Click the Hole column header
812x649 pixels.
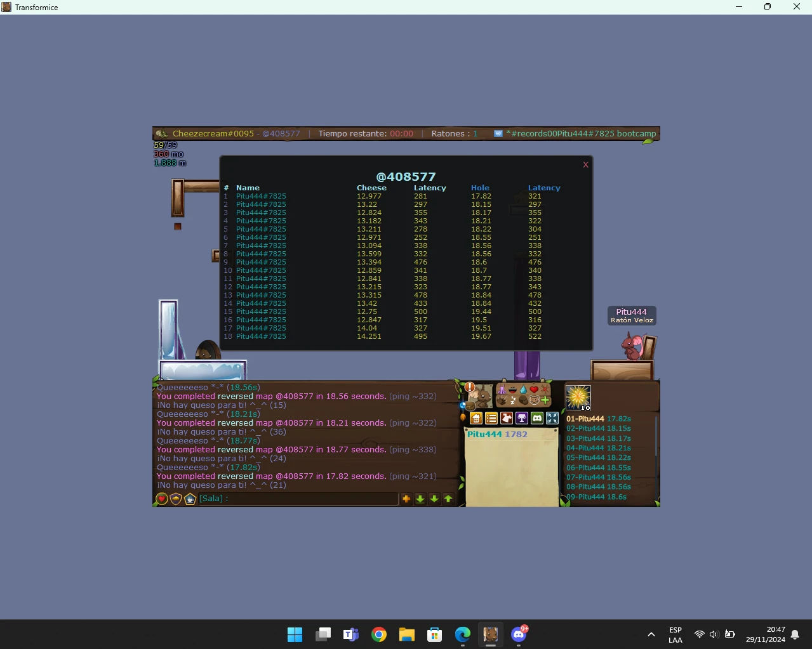click(x=480, y=188)
